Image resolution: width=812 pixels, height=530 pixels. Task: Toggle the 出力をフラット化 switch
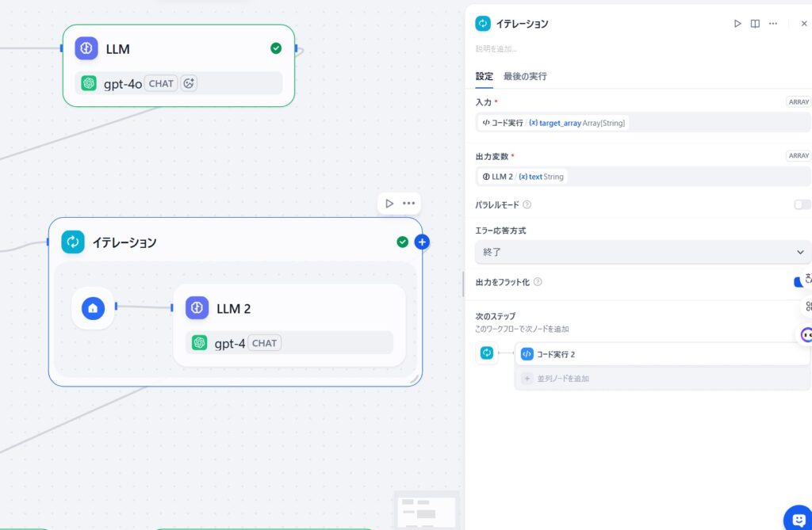point(799,282)
